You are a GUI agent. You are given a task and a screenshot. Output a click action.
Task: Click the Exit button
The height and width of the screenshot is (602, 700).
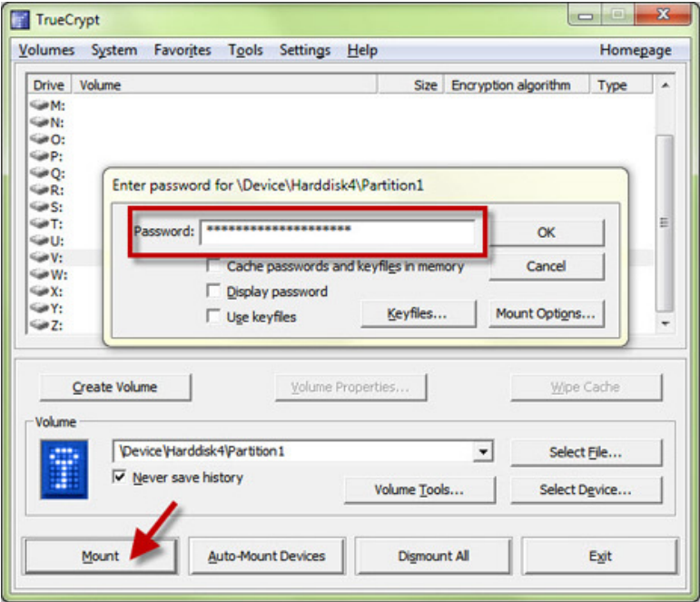tap(600, 556)
